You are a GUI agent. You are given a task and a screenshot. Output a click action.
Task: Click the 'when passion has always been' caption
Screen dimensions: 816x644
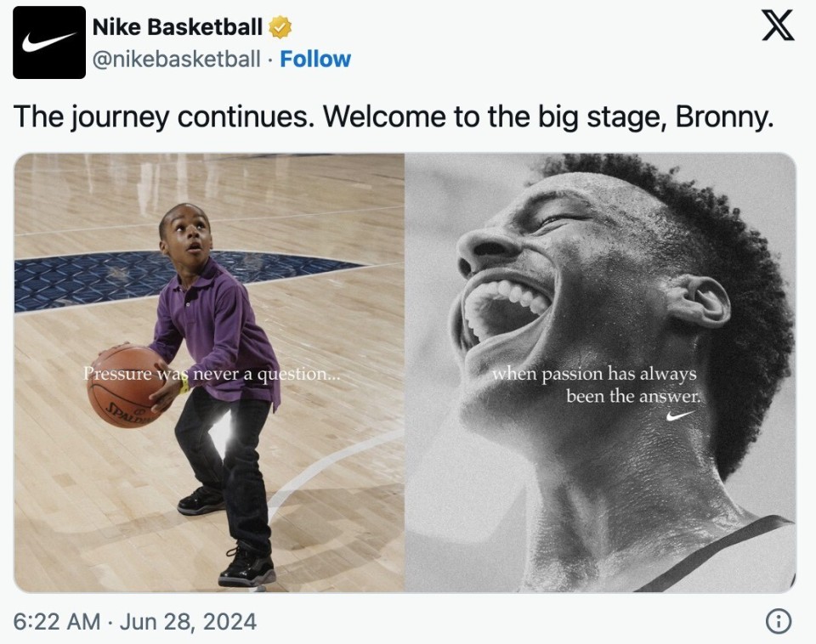[595, 384]
